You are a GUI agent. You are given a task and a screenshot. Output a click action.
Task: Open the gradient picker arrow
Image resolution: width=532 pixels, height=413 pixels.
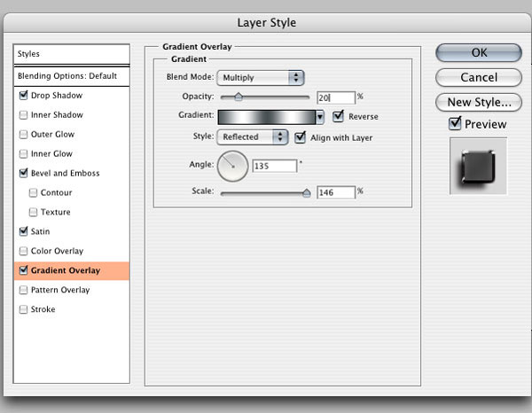(x=319, y=117)
